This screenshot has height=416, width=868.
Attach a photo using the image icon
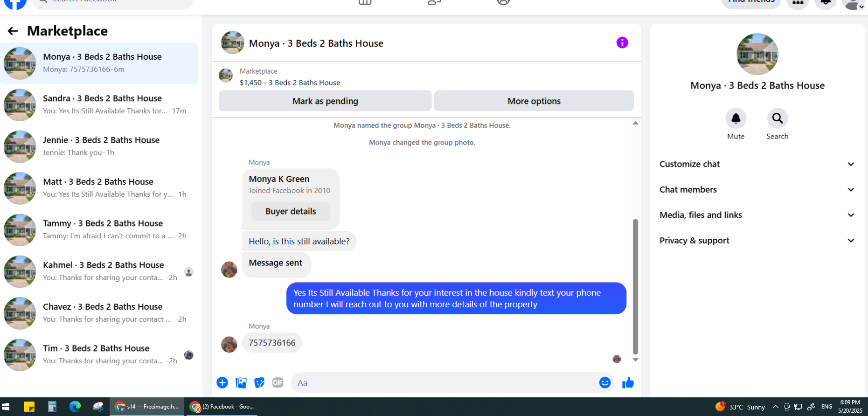(241, 383)
